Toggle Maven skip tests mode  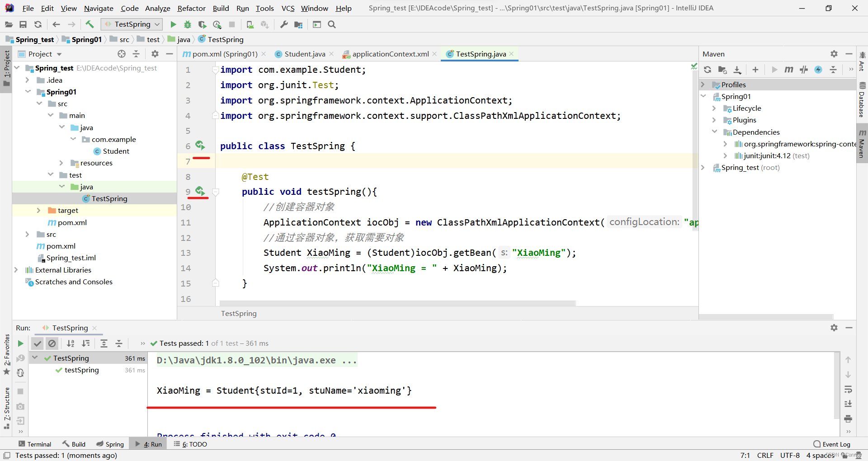pyautogui.click(x=818, y=70)
